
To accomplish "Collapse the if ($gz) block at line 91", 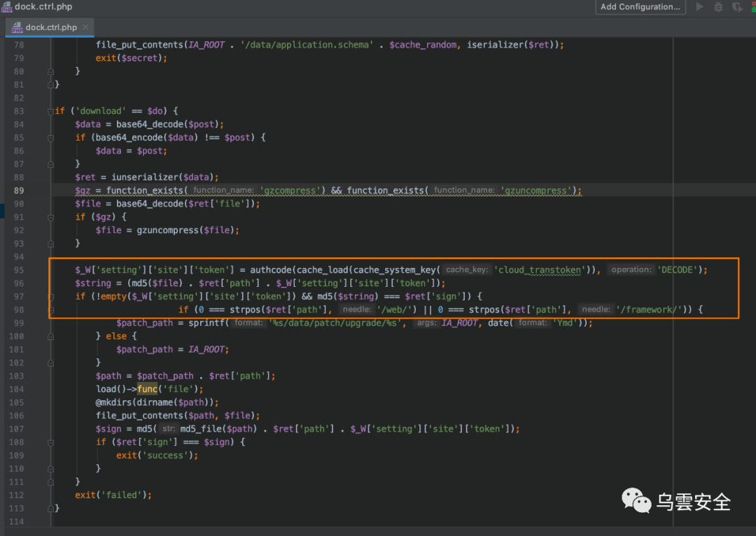I will [50, 218].
